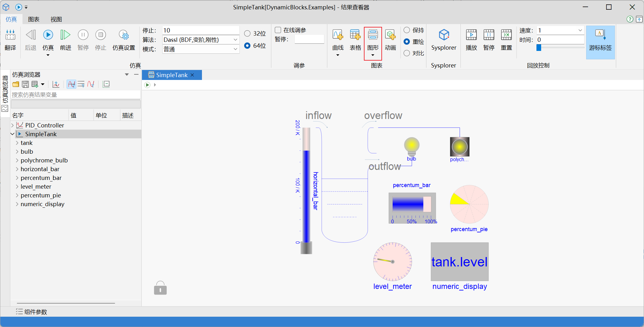Open the 视图 ribbon tab
The height and width of the screenshot is (327, 644).
(x=56, y=19)
